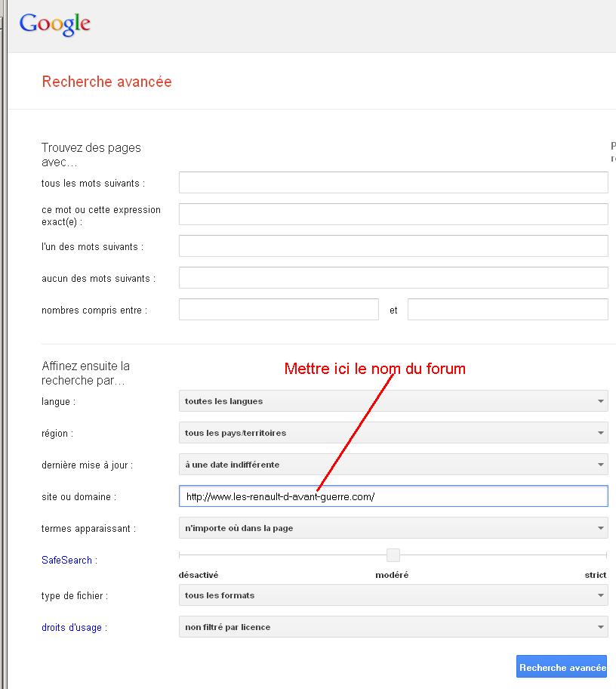Click the 'type de fichier :' label
616x689 pixels.
pos(75,596)
